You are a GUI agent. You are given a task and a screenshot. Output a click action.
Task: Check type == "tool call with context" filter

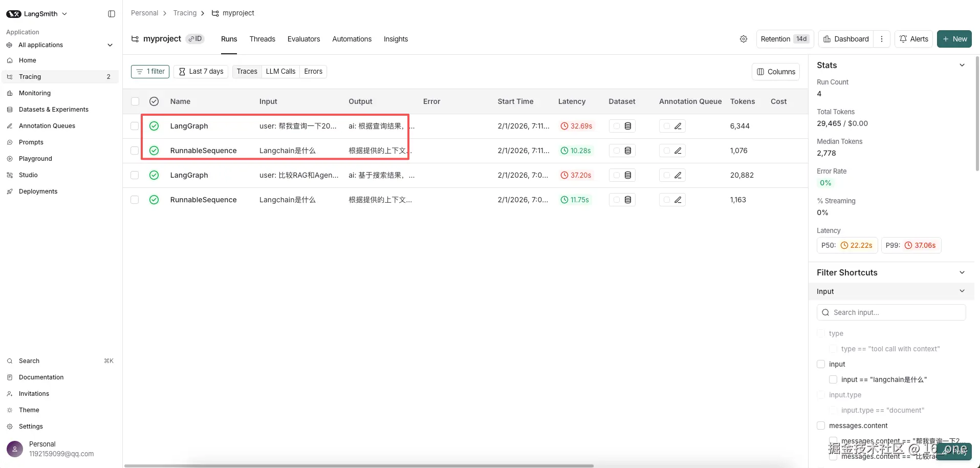click(833, 349)
